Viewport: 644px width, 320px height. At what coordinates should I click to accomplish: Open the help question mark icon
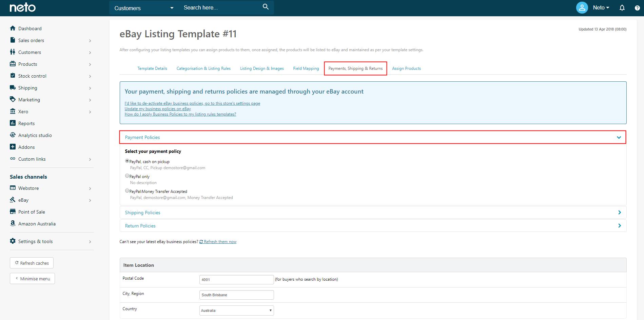coord(637,8)
